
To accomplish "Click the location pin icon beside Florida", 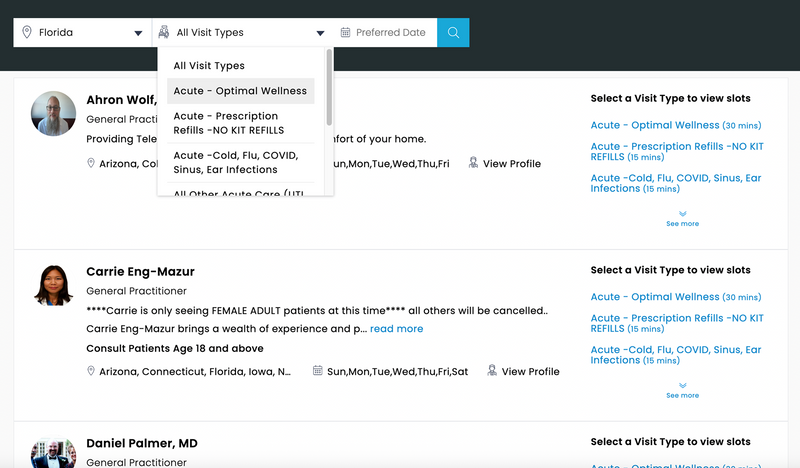I will (26, 32).
